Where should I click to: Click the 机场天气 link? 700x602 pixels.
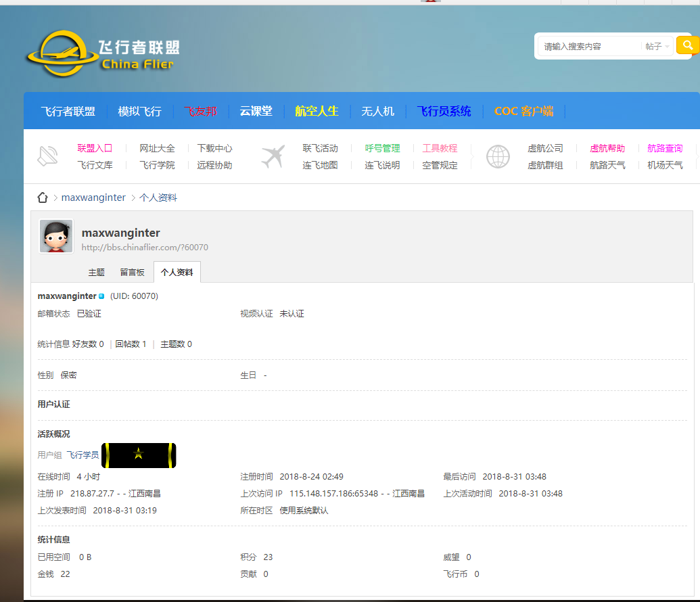click(666, 165)
